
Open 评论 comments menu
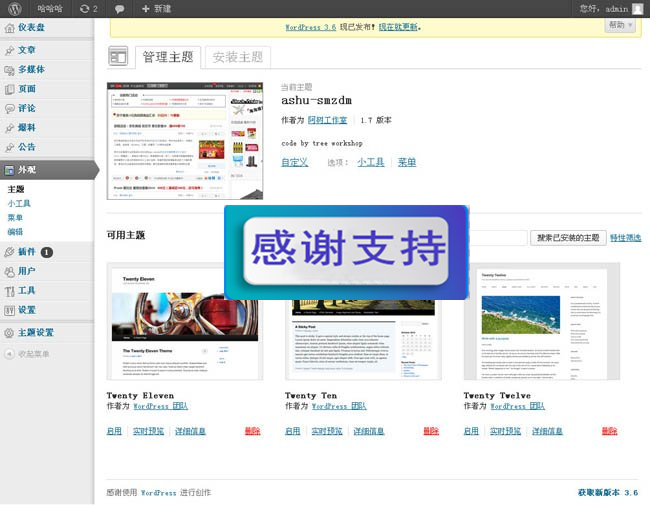pos(27,108)
